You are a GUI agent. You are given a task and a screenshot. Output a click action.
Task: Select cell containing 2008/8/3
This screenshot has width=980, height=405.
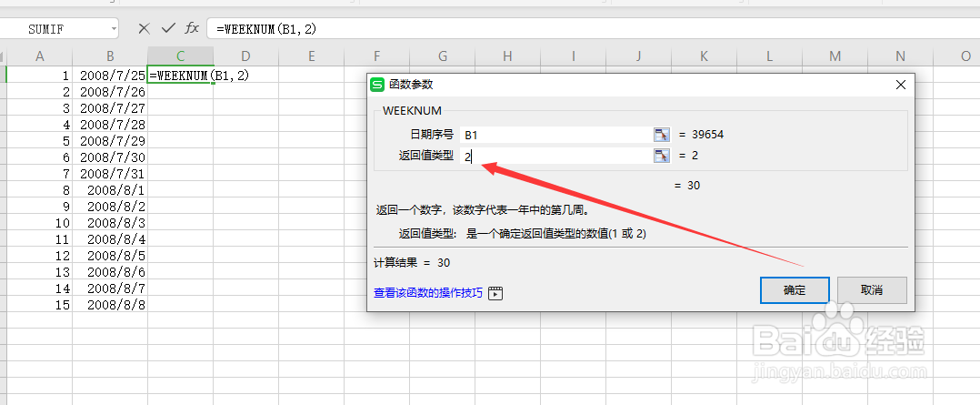(x=110, y=223)
